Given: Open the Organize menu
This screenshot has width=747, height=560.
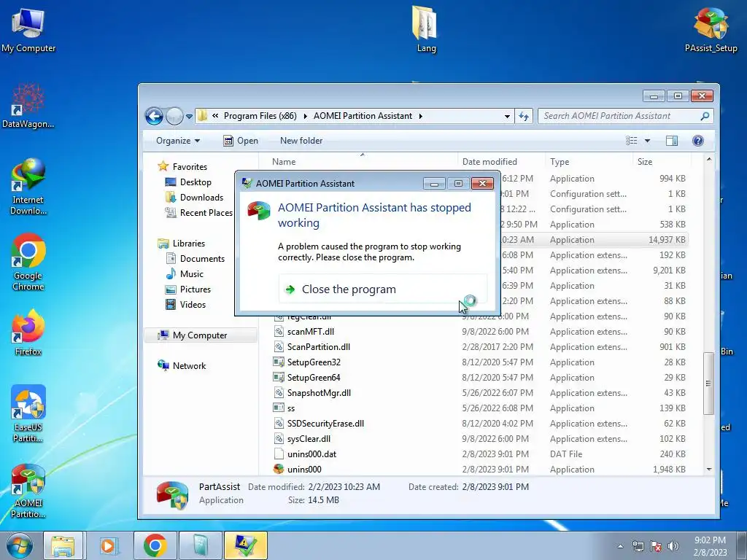Looking at the screenshot, I should 178,141.
